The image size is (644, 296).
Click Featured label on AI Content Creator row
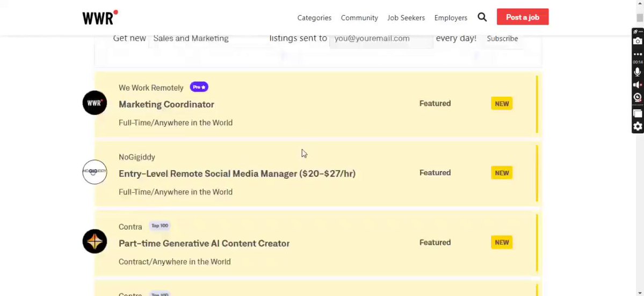pos(435,243)
